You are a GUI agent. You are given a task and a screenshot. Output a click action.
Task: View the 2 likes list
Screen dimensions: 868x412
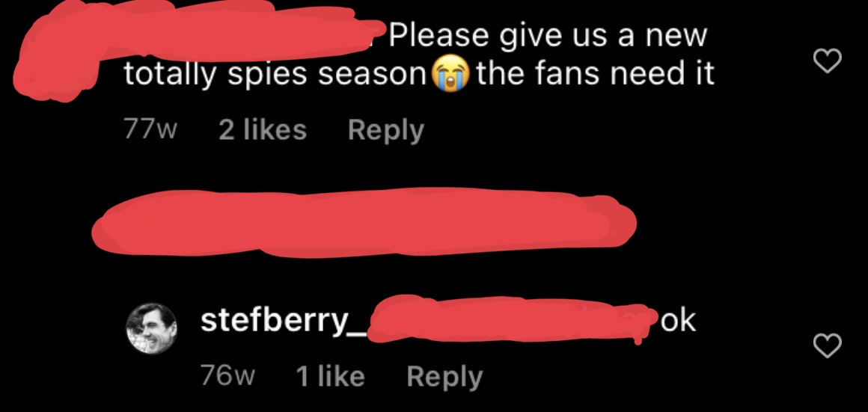click(x=263, y=130)
